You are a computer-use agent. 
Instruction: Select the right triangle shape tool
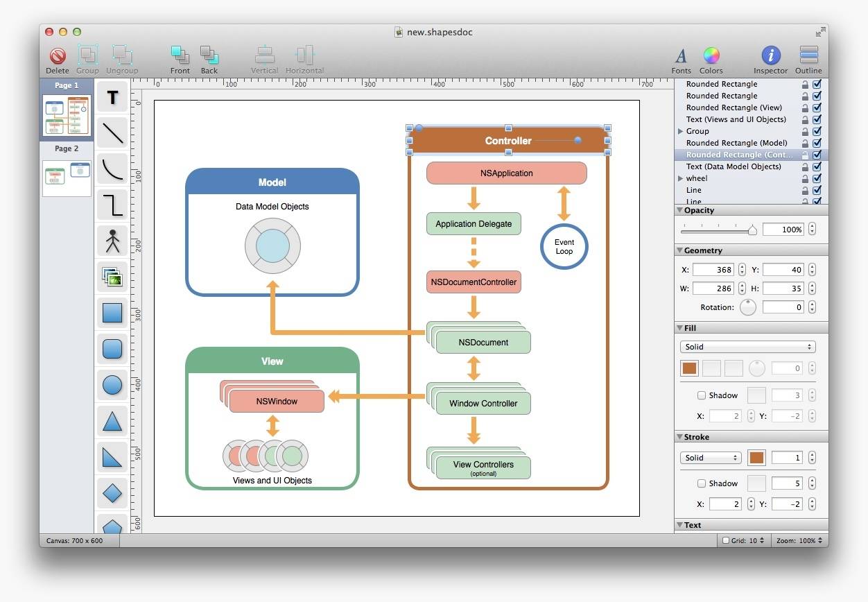[112, 457]
